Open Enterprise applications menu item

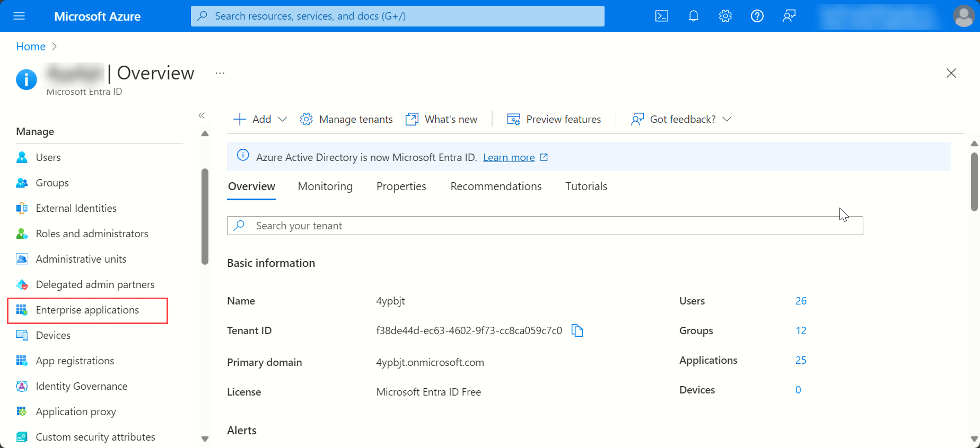pos(88,310)
